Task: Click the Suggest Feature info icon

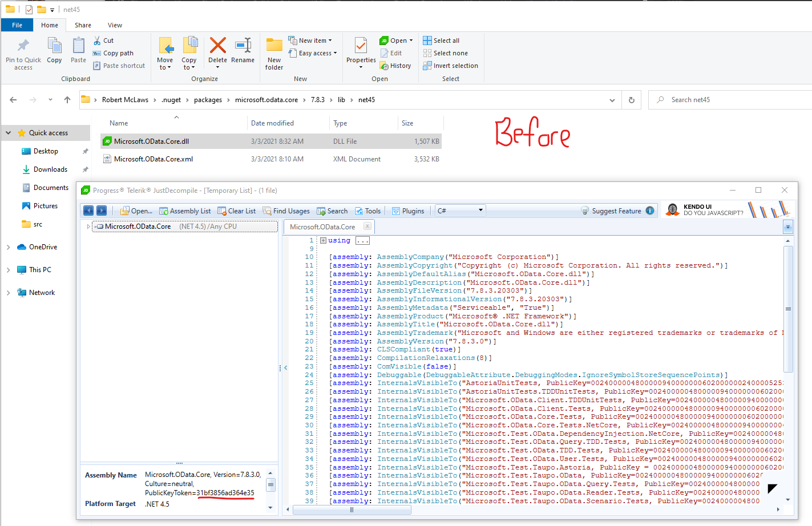Action: pyautogui.click(x=650, y=211)
